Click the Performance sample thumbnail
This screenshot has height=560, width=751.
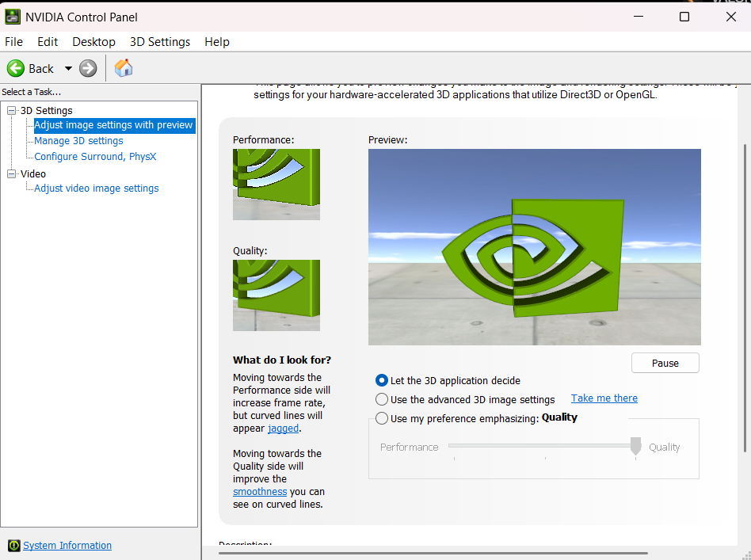[x=276, y=185]
